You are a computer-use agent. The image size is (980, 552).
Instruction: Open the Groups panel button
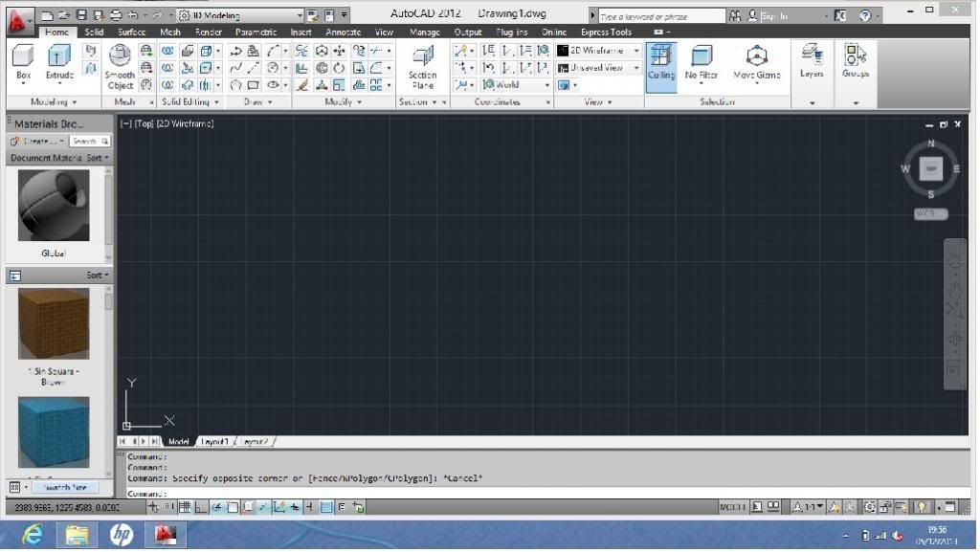tap(855, 61)
